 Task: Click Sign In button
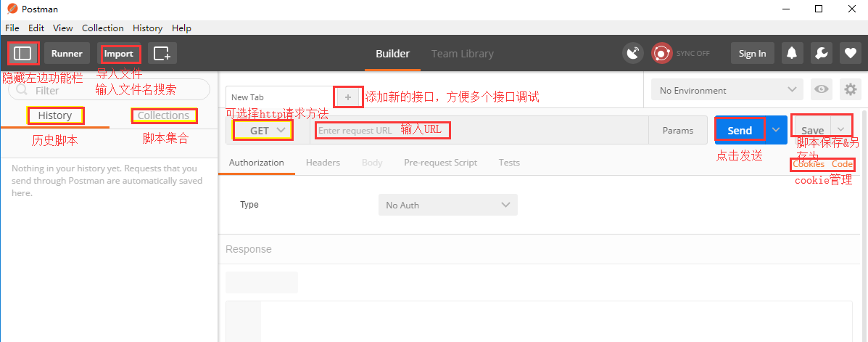click(x=752, y=53)
